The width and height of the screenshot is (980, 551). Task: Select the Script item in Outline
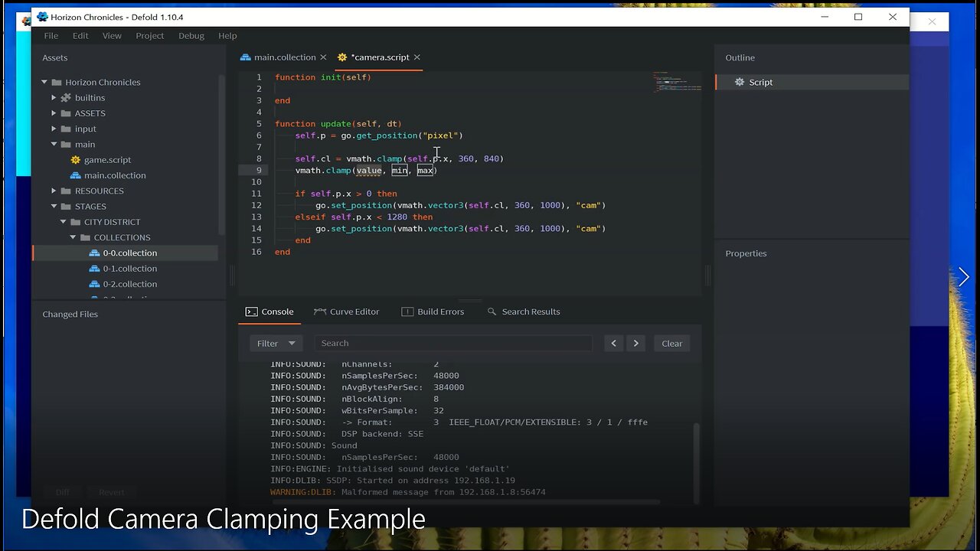pyautogui.click(x=812, y=82)
